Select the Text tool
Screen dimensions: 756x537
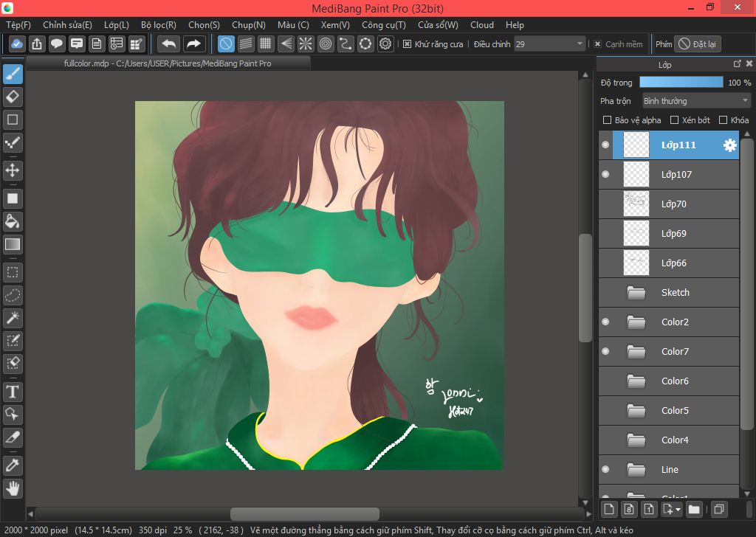pos(13,392)
